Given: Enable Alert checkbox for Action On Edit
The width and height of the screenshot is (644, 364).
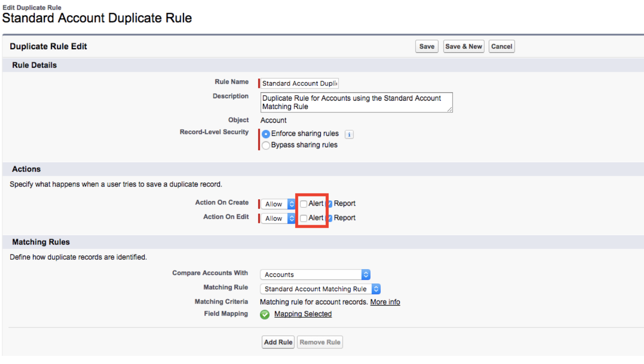Looking at the screenshot, I should [x=304, y=218].
